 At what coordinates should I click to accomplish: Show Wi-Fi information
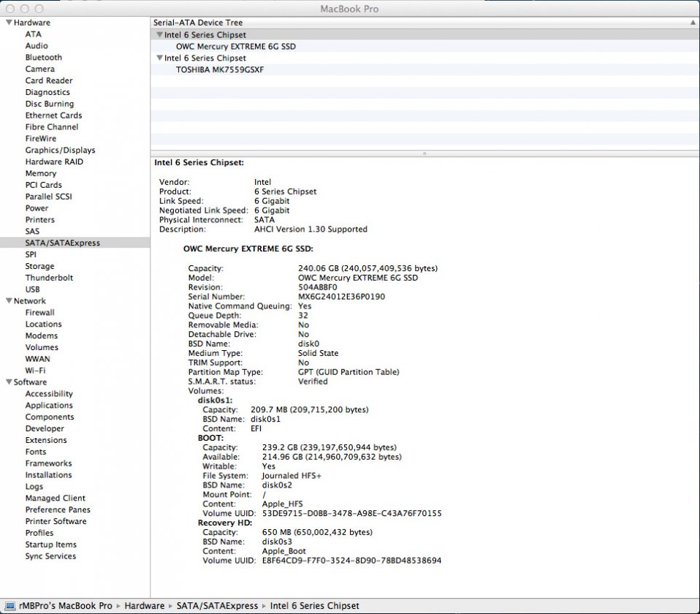[x=35, y=371]
